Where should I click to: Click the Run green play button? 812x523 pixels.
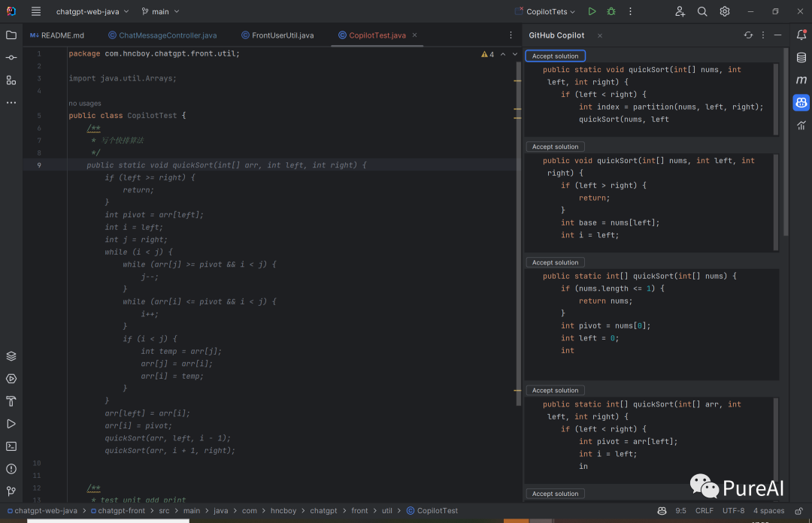(592, 11)
